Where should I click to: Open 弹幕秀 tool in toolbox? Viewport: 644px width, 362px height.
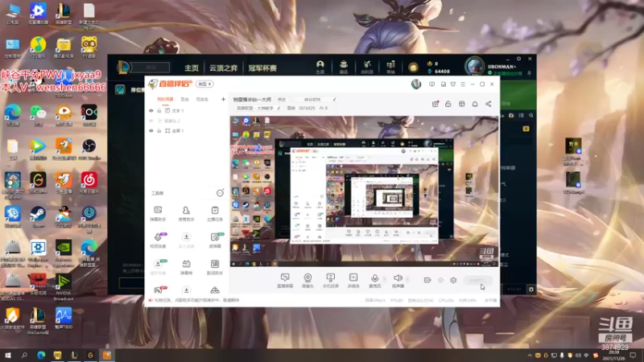[x=186, y=267]
